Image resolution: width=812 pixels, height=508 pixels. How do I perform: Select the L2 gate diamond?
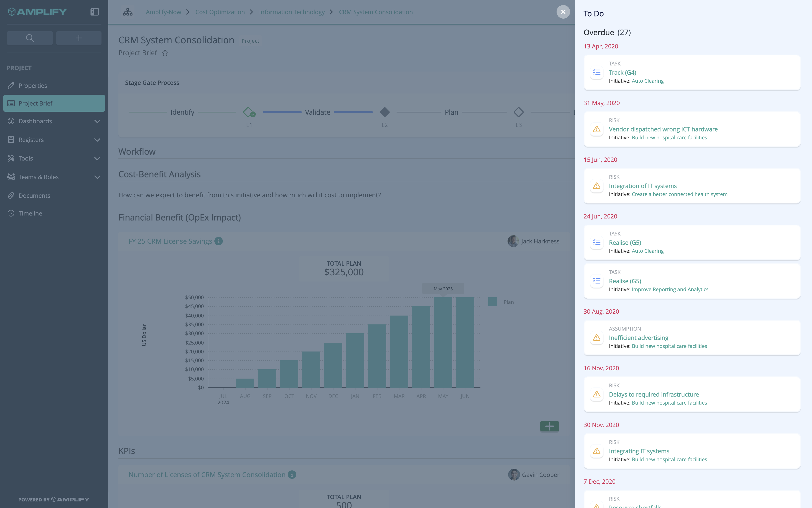click(385, 112)
